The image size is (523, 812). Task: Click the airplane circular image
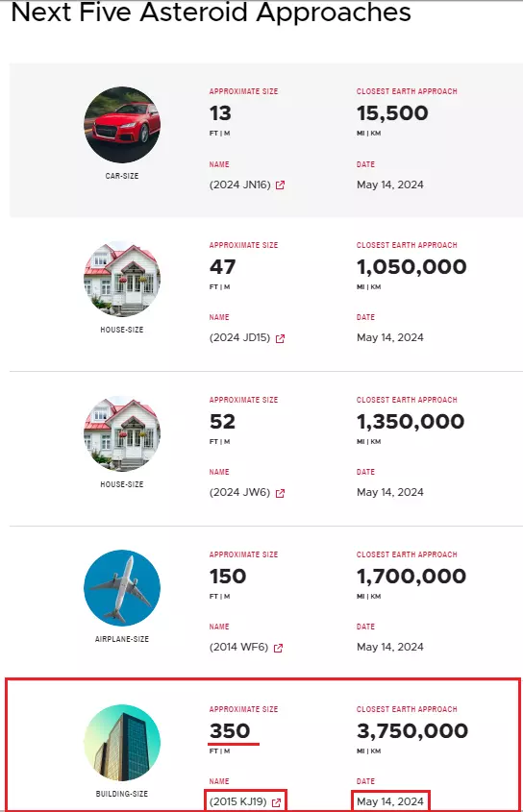coord(122,588)
